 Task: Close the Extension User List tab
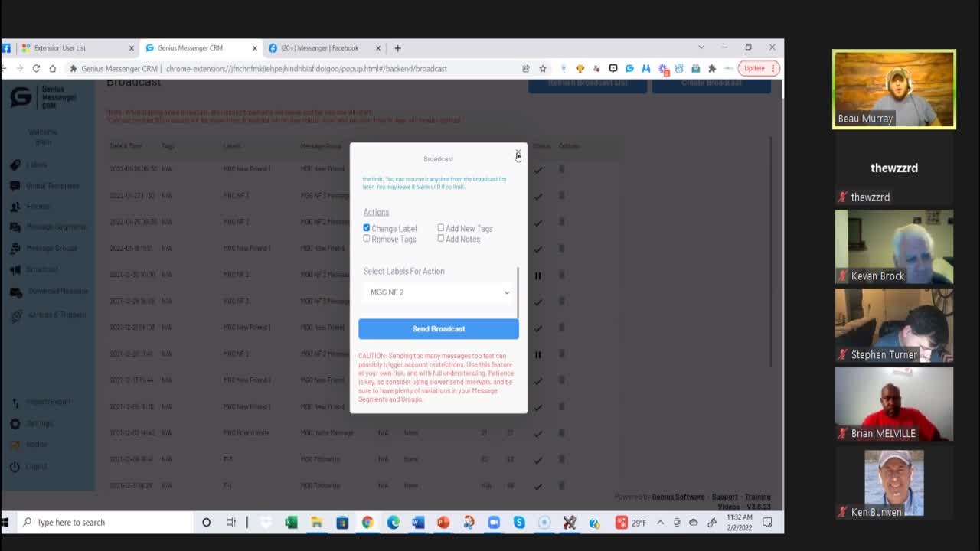pyautogui.click(x=131, y=47)
